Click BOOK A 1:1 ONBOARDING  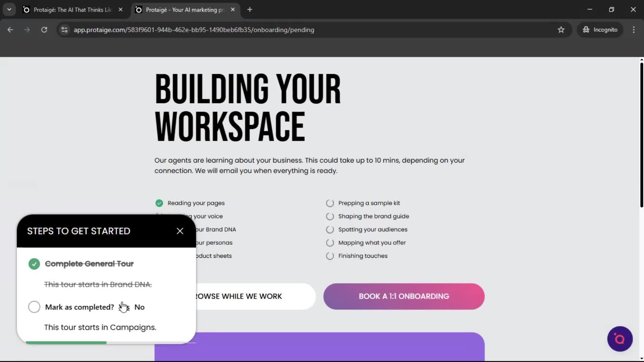tap(404, 296)
